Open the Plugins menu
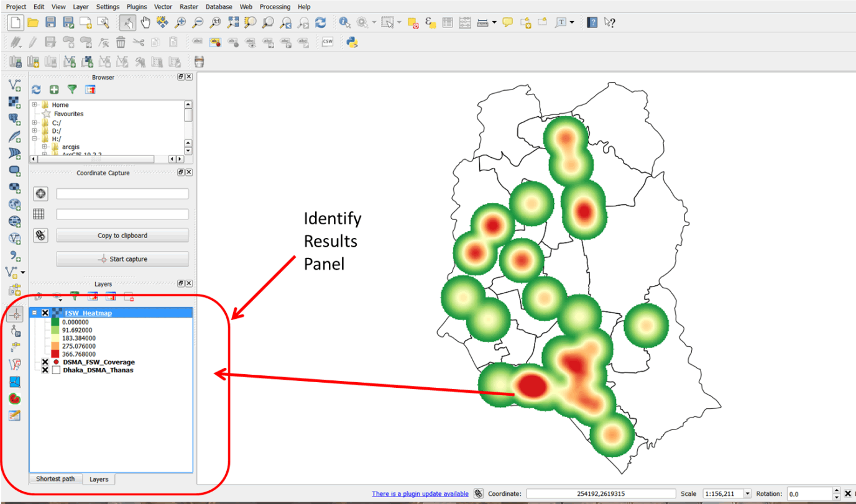This screenshot has width=856, height=504. tap(137, 7)
